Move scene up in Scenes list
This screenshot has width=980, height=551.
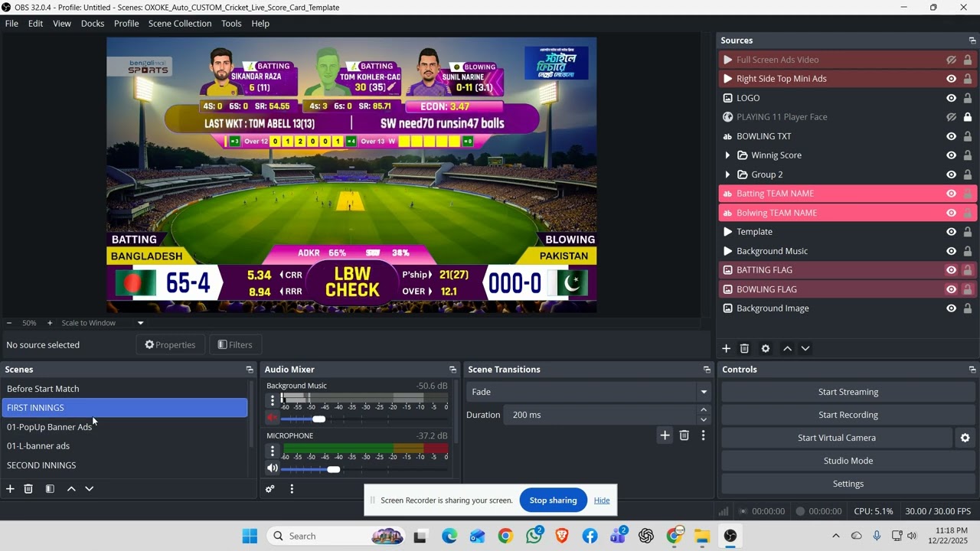click(71, 488)
